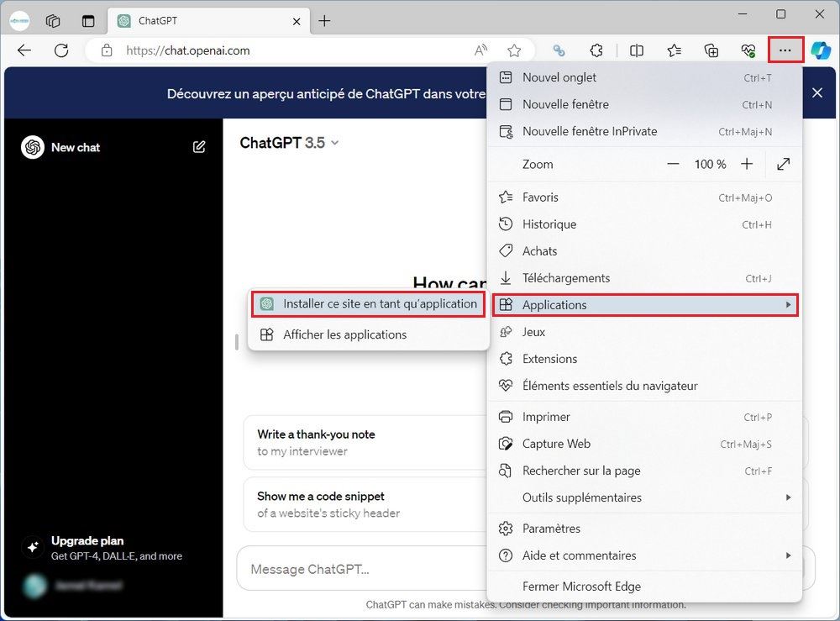Decrease zoom with the minus button
This screenshot has width=840, height=621.
tap(673, 165)
